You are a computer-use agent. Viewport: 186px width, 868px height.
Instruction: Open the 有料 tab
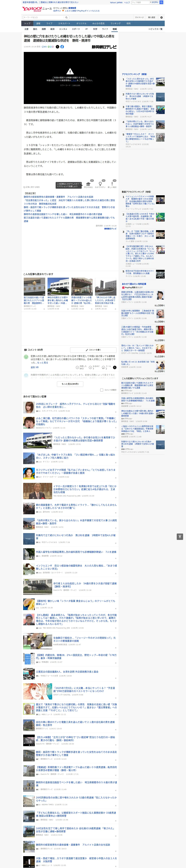128,24
